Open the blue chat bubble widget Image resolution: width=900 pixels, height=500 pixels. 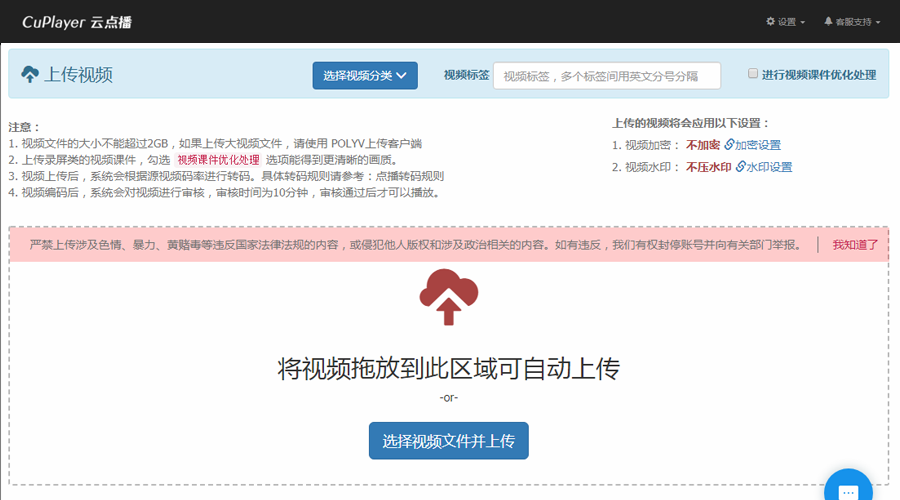pyautogui.click(x=848, y=490)
